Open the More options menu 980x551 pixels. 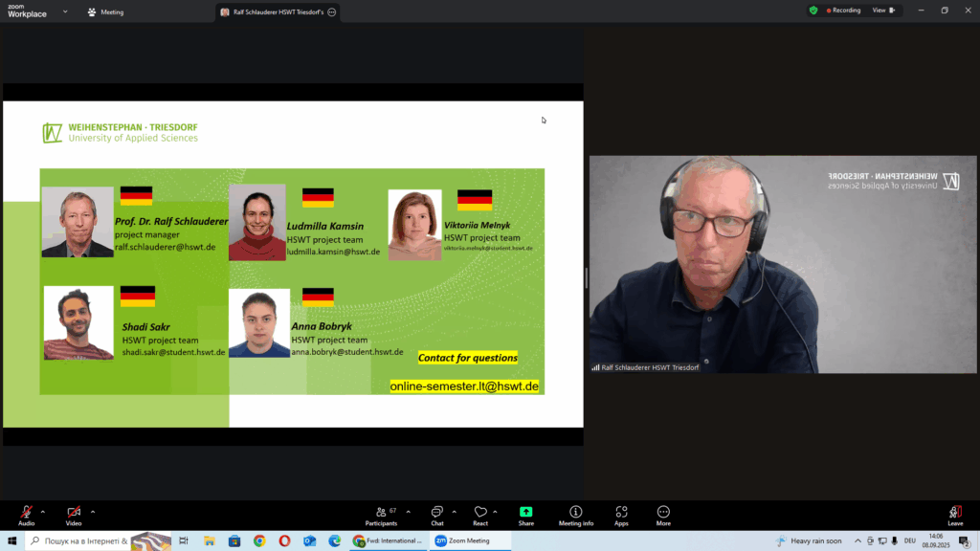pos(663,516)
